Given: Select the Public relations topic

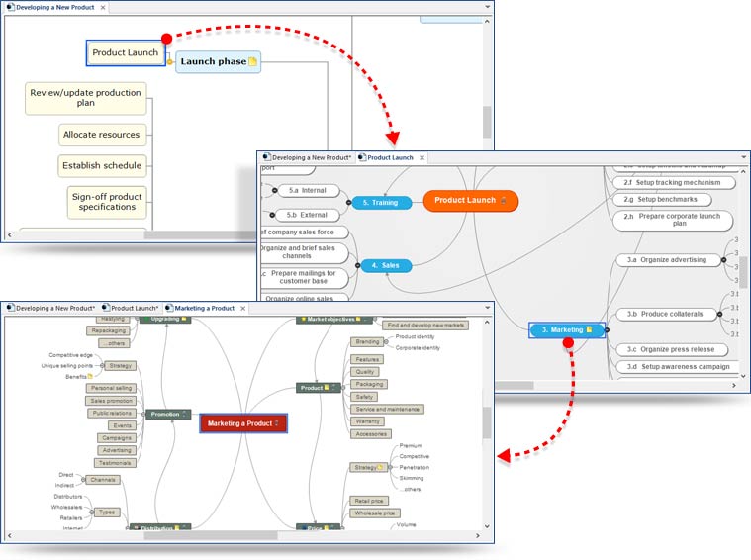Looking at the screenshot, I should [112, 413].
